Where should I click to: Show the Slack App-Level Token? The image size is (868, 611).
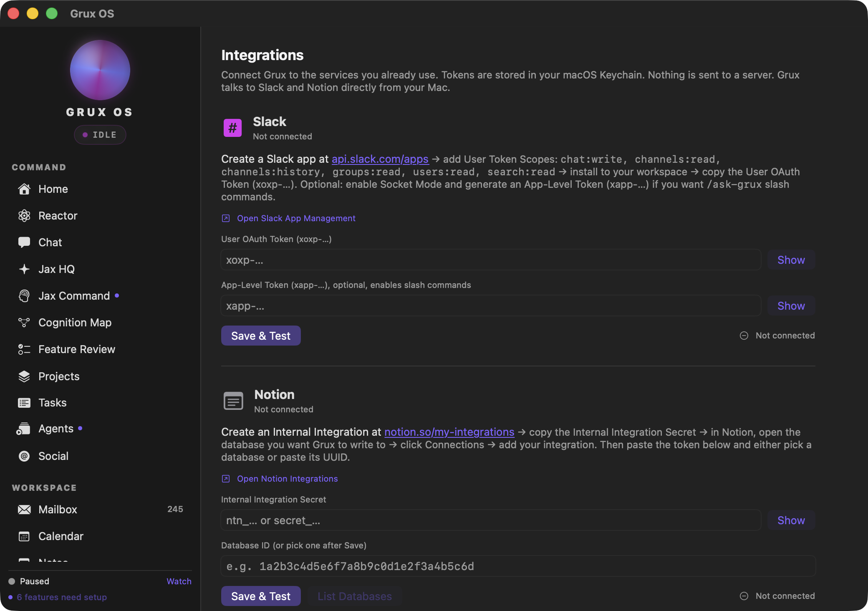pyautogui.click(x=791, y=306)
